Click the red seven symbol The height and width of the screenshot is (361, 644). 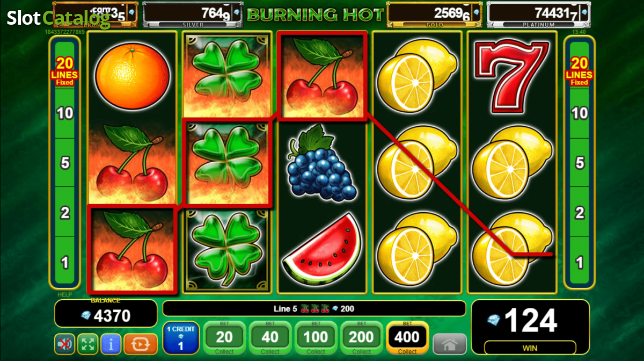pyautogui.click(x=510, y=74)
